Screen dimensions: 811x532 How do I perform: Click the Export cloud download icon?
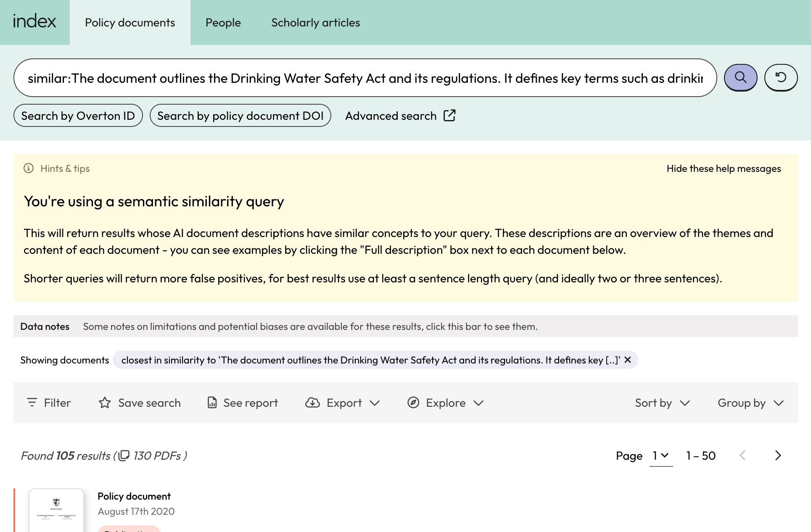(312, 403)
